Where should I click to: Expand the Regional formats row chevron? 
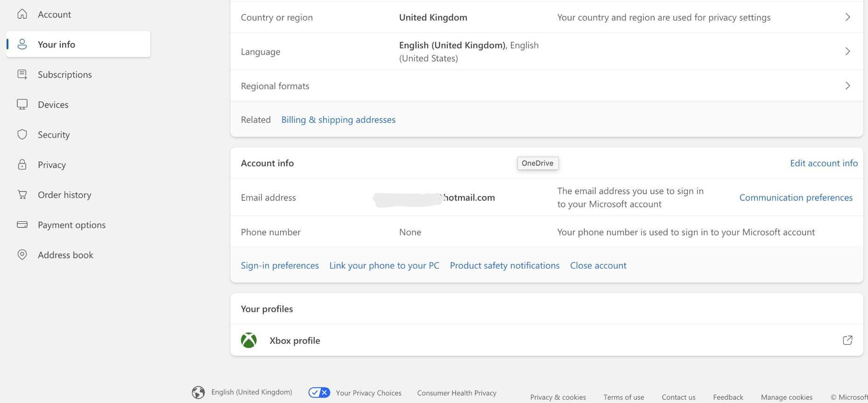tap(847, 86)
